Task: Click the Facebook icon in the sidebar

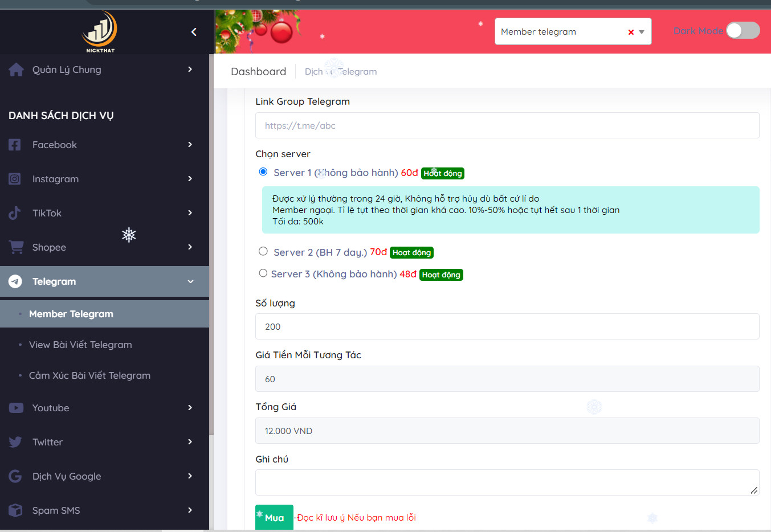Action: coord(15,145)
